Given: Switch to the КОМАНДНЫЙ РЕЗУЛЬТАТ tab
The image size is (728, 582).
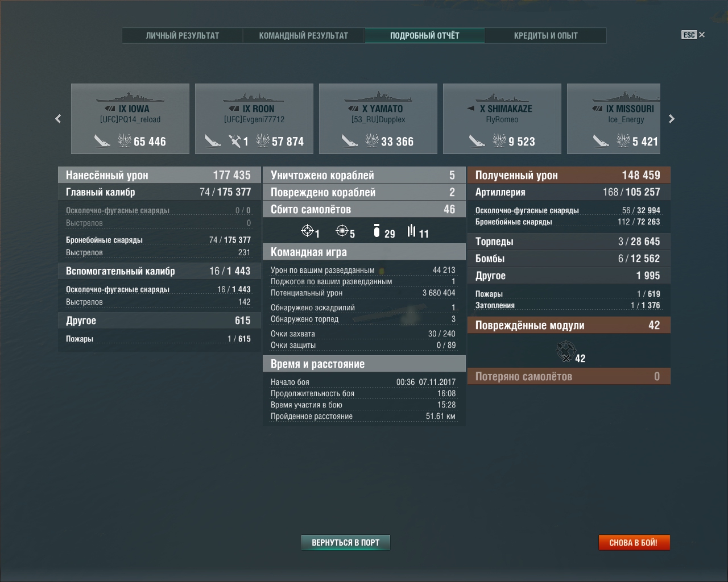Looking at the screenshot, I should click(x=304, y=35).
